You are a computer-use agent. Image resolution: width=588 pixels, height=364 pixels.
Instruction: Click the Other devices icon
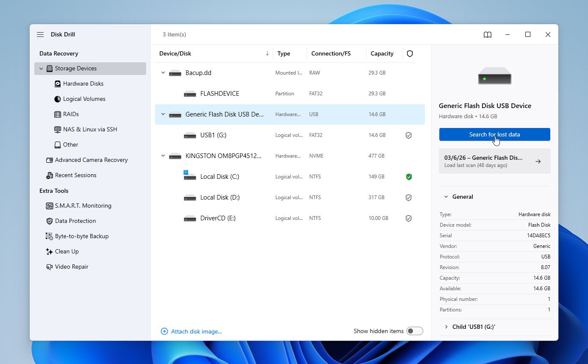pyautogui.click(x=58, y=145)
